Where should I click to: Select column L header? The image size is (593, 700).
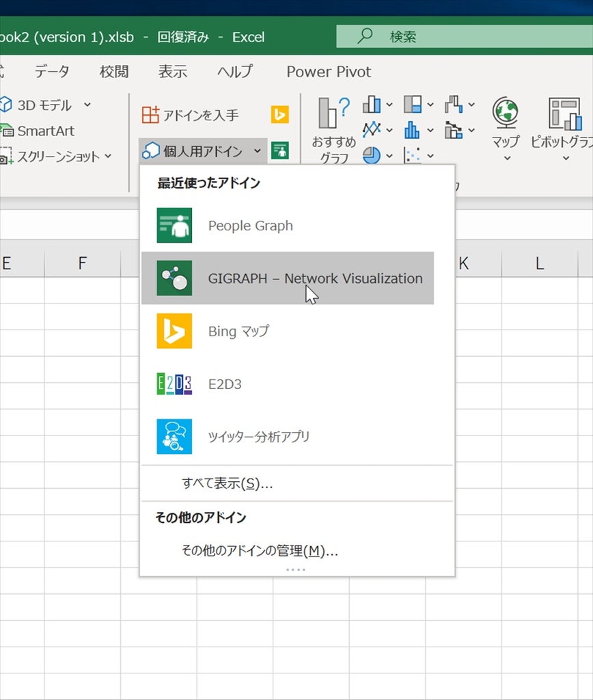(540, 263)
